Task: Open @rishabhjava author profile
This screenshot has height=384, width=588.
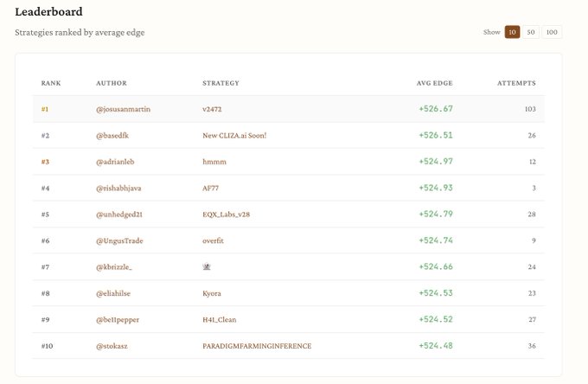Action: pos(122,188)
